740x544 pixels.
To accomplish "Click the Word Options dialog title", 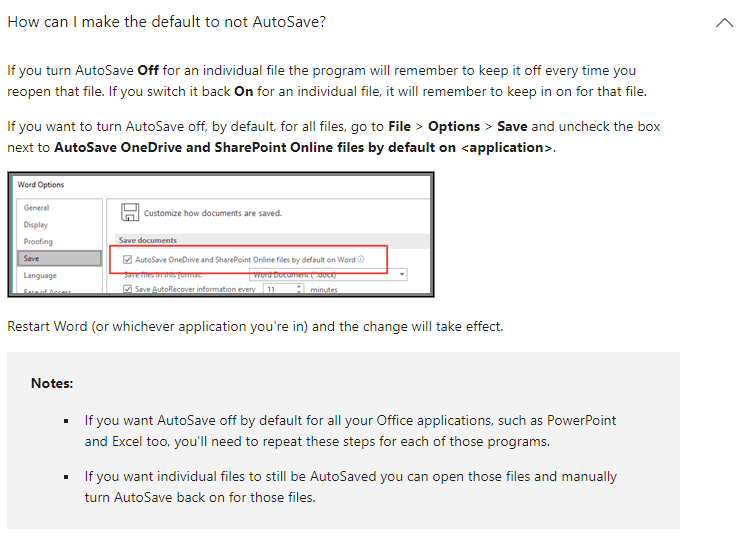I will [x=41, y=184].
